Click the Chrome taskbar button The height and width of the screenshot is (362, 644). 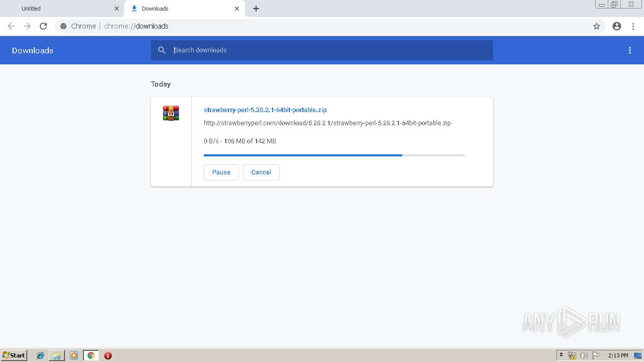91,355
